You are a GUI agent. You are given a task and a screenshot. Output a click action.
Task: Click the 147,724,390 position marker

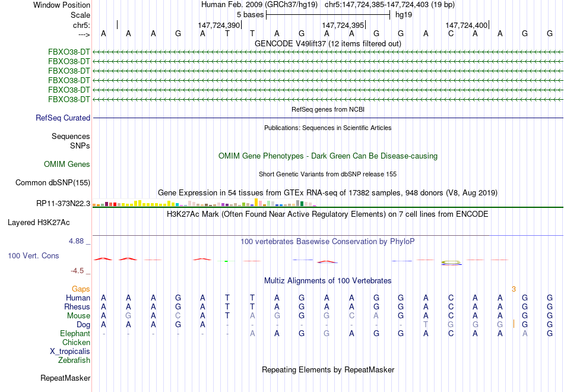218,25
